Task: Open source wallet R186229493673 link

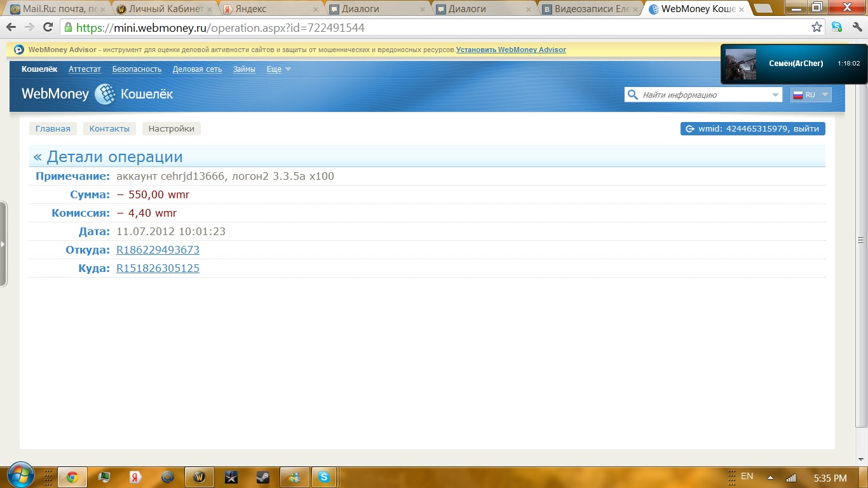Action: point(158,250)
